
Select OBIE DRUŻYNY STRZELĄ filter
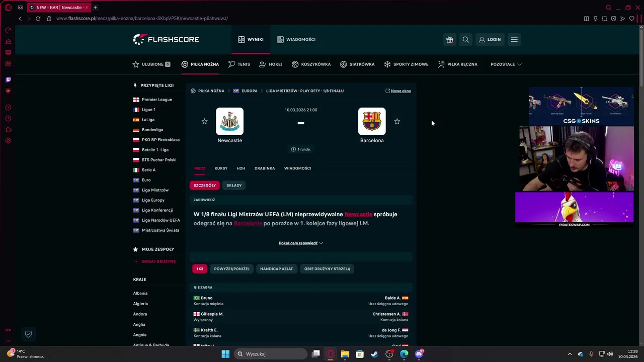[327, 269]
